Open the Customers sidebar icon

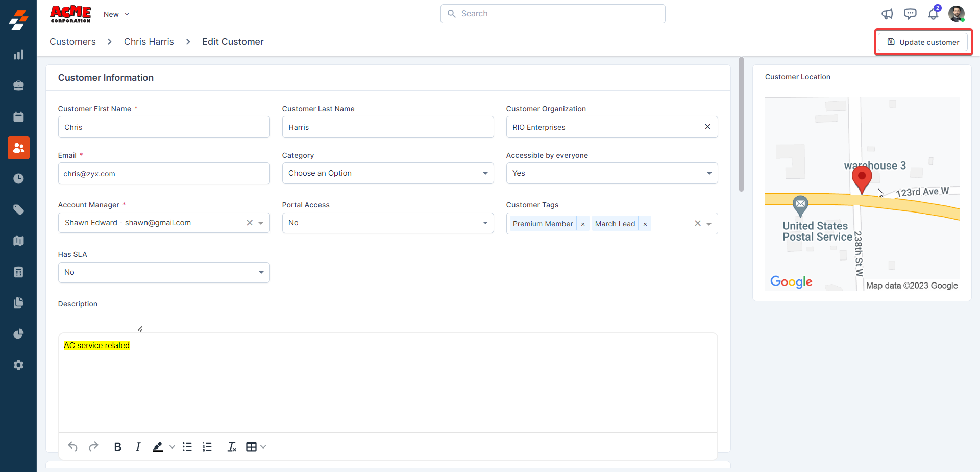(18, 148)
